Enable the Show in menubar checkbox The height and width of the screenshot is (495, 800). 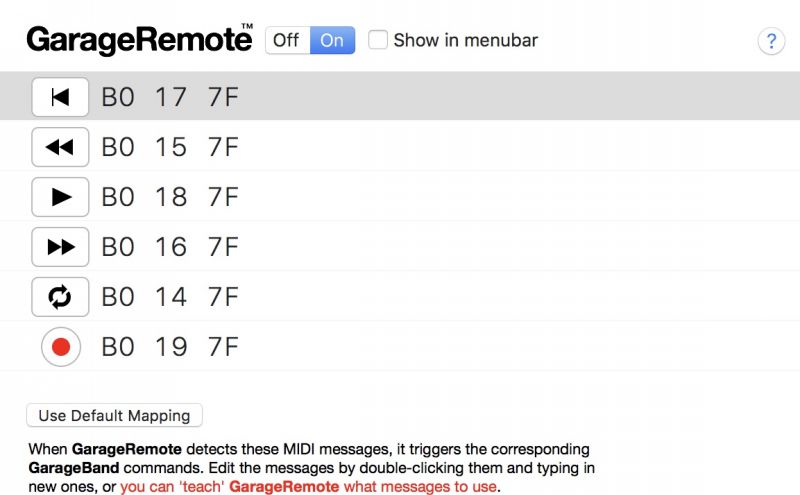tap(378, 41)
